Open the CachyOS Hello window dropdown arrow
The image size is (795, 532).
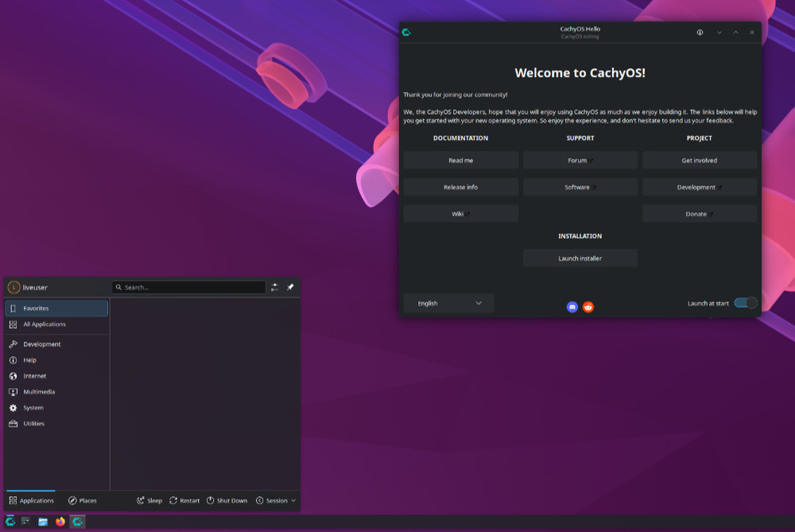click(718, 33)
